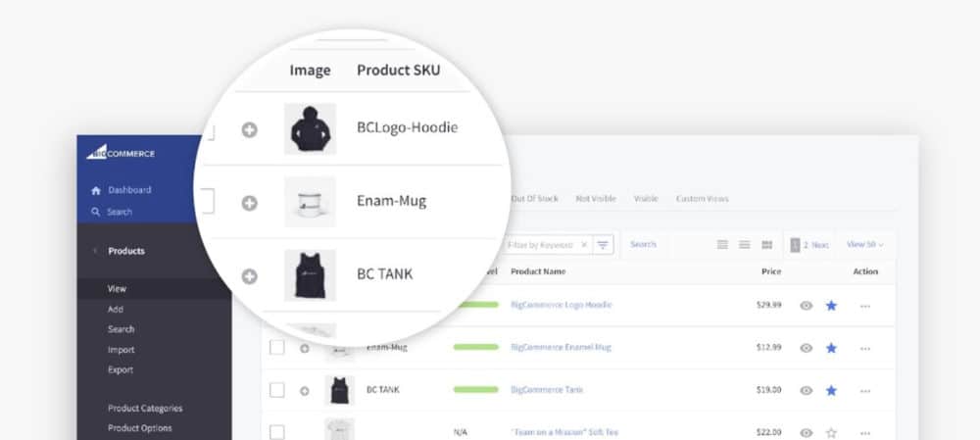Expand BC TANK using the magnified plus icon

(x=249, y=276)
